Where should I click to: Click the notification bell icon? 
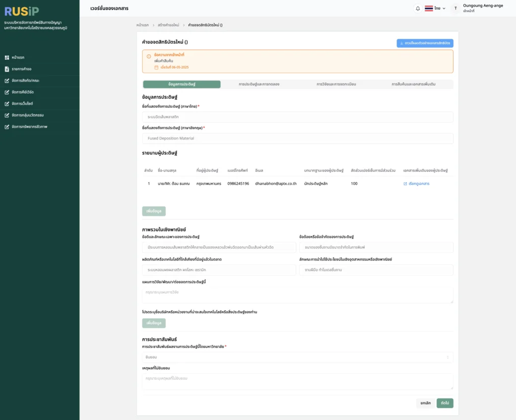coord(418,9)
